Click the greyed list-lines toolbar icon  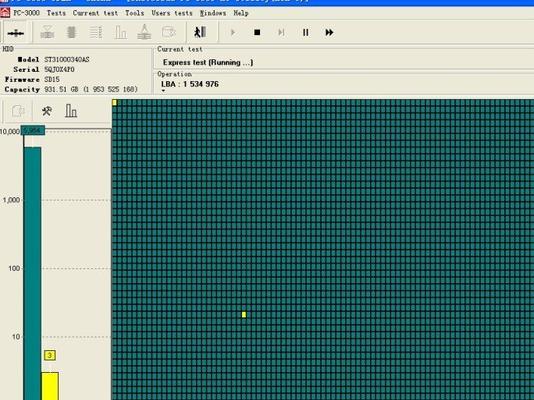coord(96,33)
